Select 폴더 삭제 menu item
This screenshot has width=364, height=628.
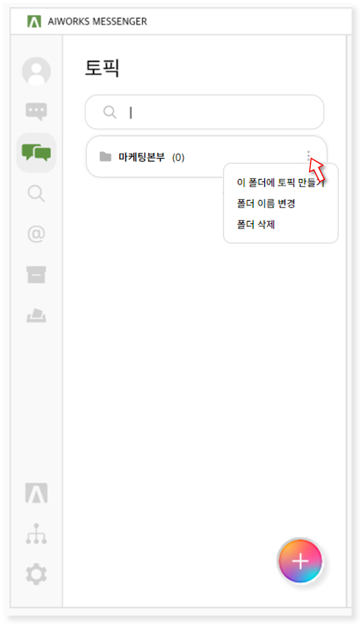pyautogui.click(x=255, y=225)
